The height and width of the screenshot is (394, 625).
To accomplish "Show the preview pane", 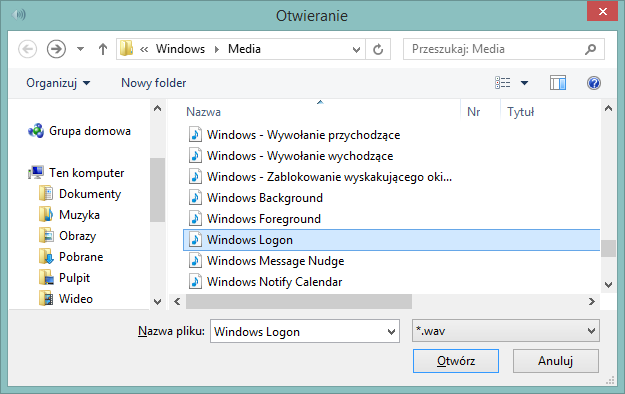I will (x=558, y=83).
